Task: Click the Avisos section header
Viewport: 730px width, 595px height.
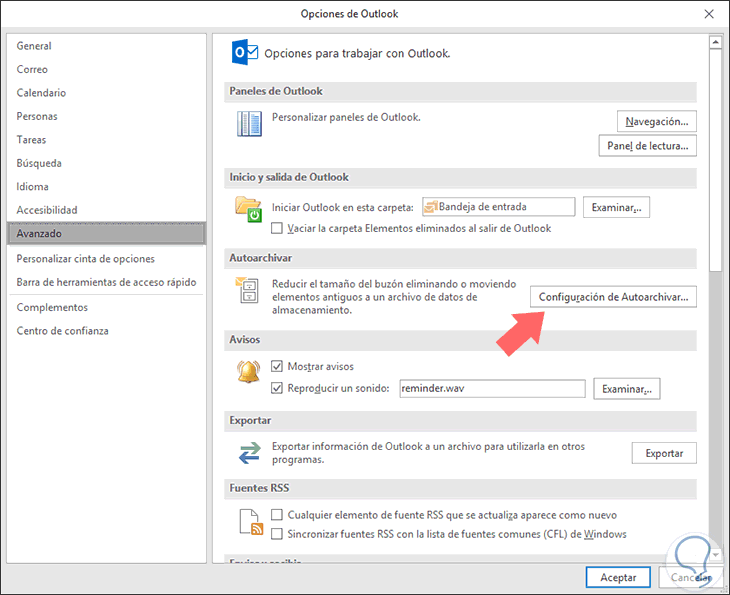Action: coord(460,340)
